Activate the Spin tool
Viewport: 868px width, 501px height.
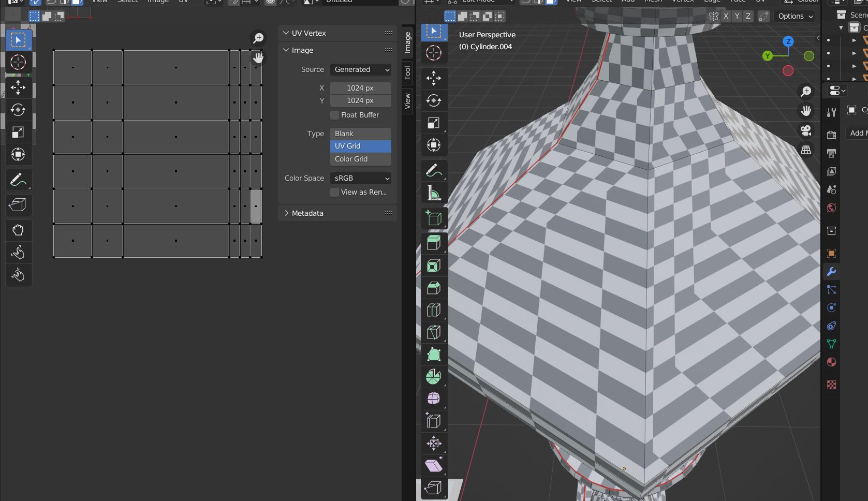434,377
